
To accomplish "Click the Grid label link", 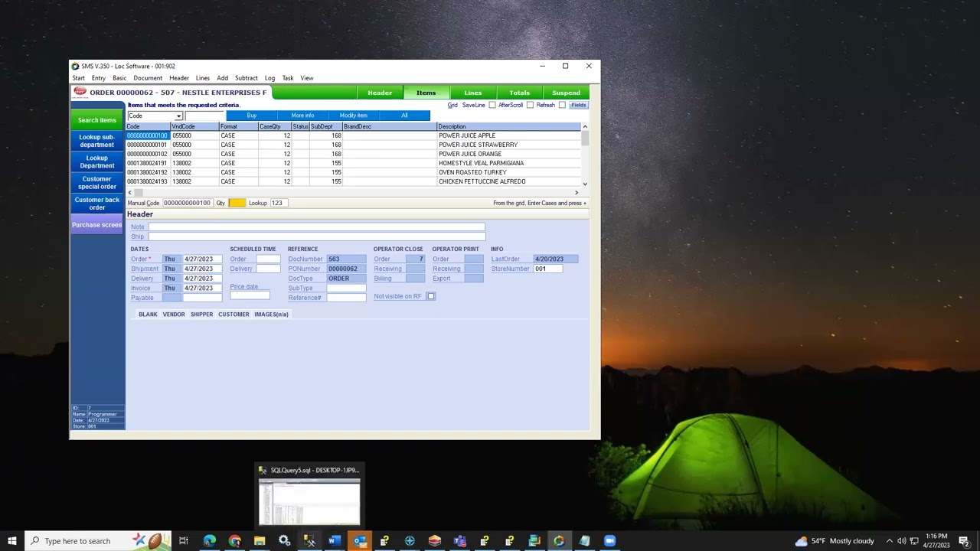I will (452, 105).
